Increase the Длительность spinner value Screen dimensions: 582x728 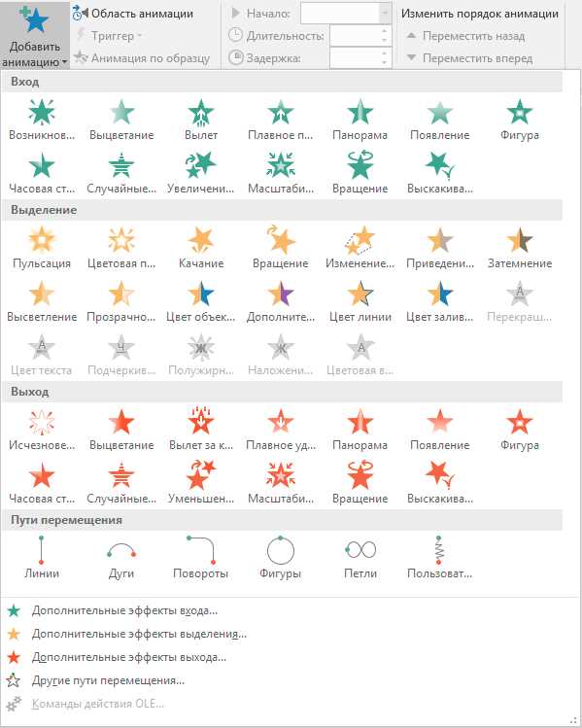click(385, 31)
